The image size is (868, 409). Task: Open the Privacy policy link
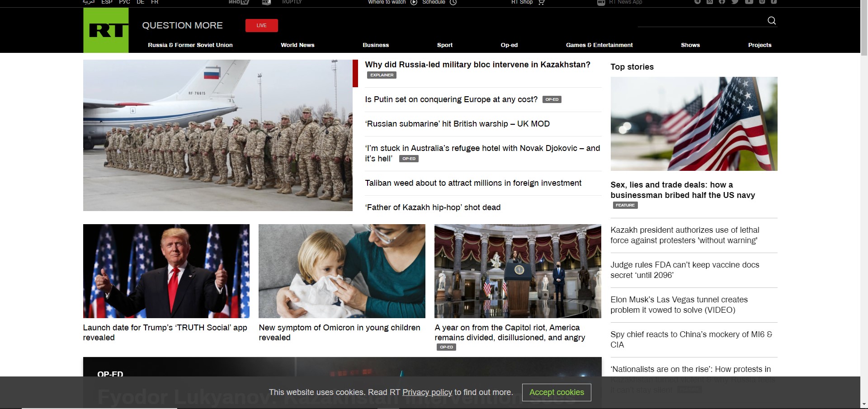[x=427, y=392]
